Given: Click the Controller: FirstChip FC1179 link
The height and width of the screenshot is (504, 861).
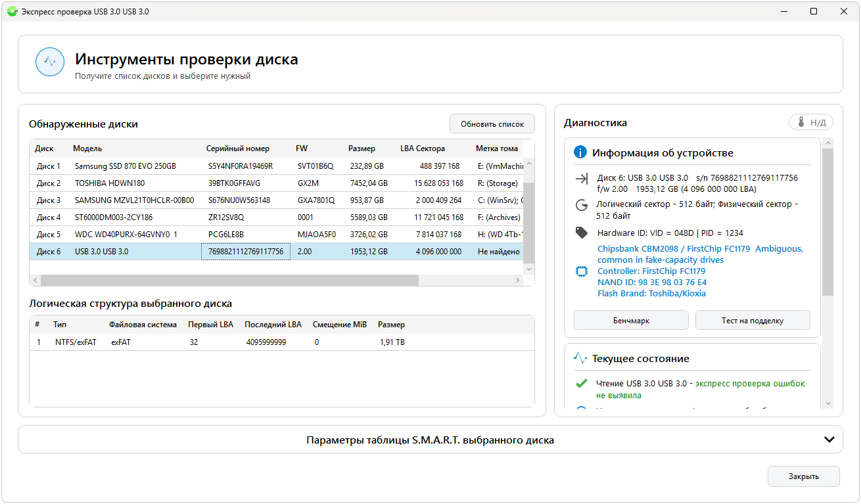Looking at the screenshot, I should pos(651,271).
